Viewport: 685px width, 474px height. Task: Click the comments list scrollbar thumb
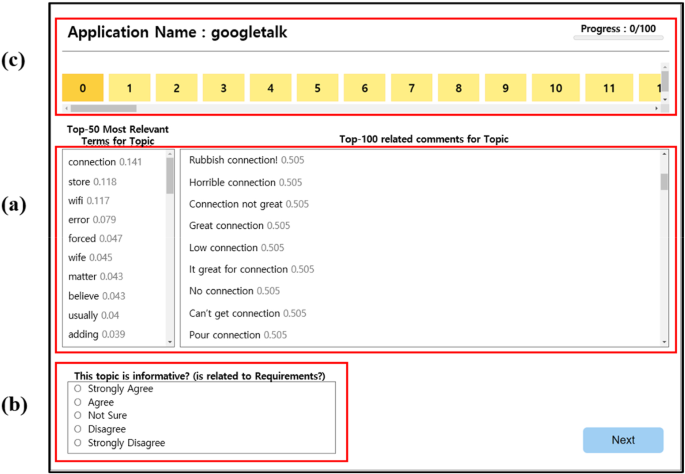pyautogui.click(x=664, y=182)
